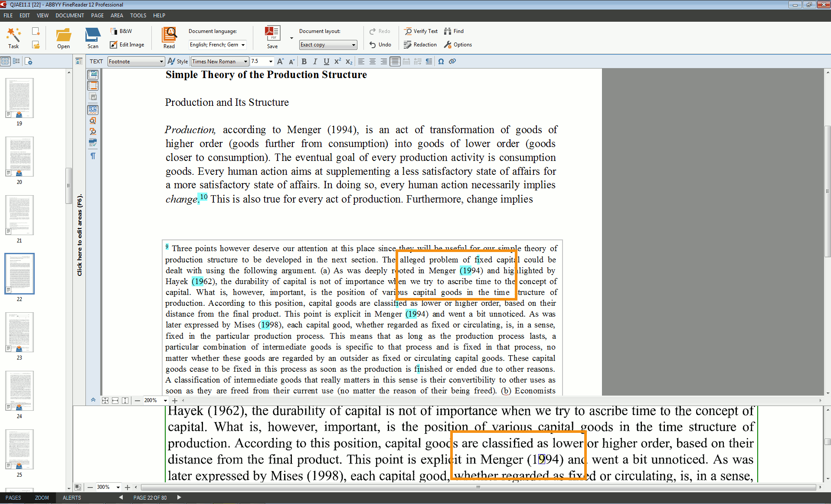Undo the last action
Screen dimensions: 831x504
pos(380,45)
